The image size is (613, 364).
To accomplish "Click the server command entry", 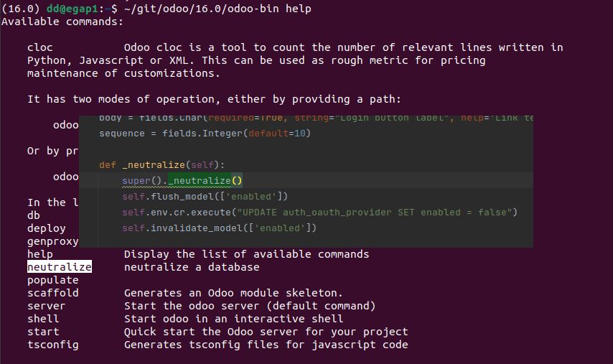I will 46,306.
